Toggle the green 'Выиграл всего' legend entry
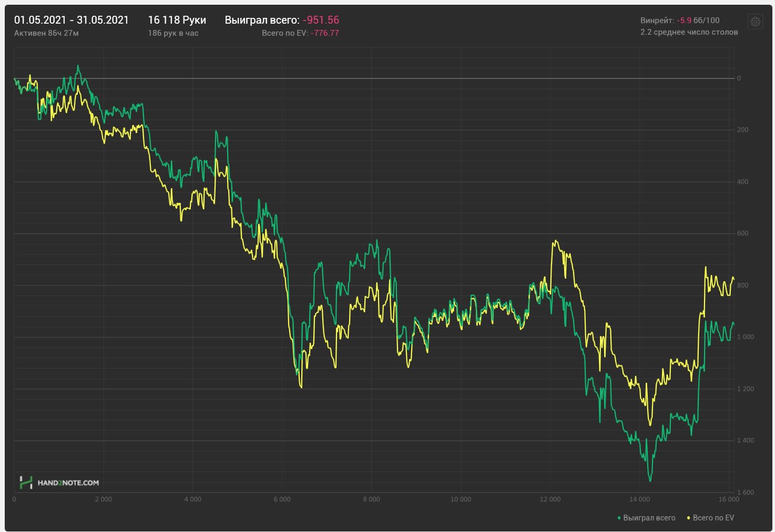 click(x=646, y=518)
